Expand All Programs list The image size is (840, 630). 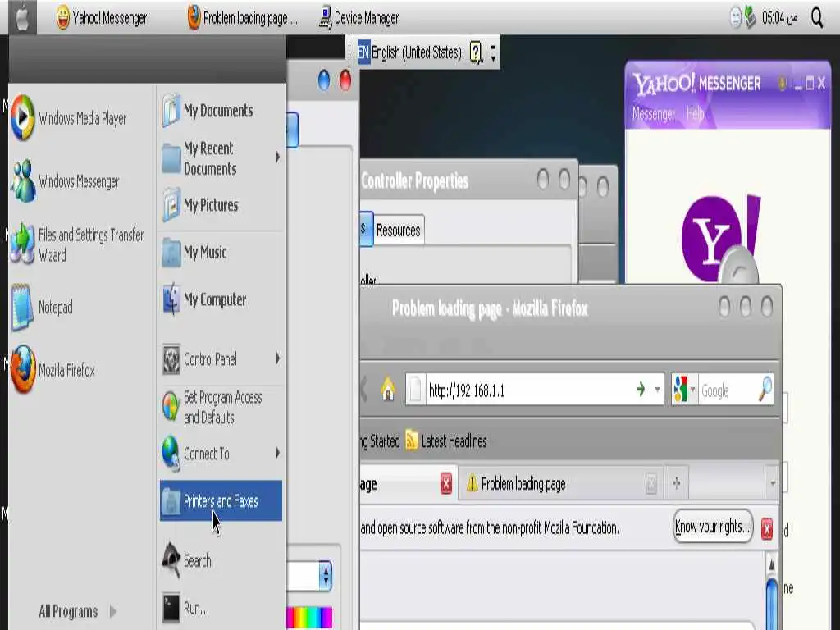click(76, 611)
